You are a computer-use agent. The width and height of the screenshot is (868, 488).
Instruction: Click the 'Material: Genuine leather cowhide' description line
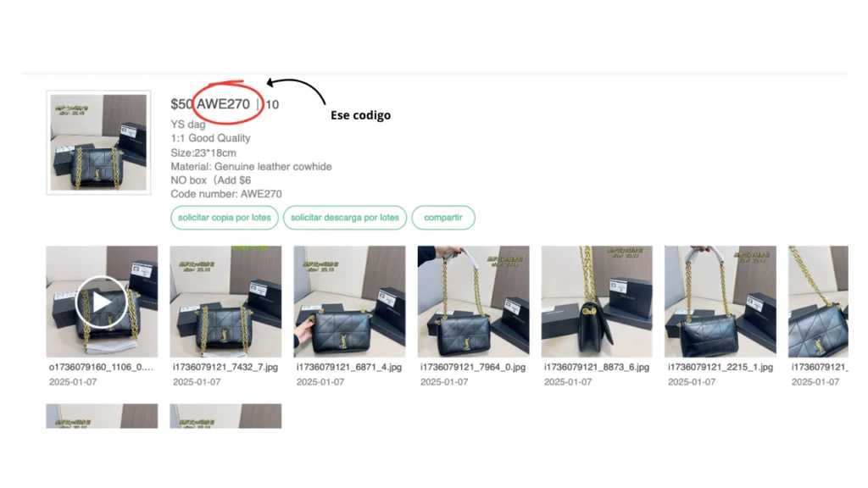tap(251, 167)
